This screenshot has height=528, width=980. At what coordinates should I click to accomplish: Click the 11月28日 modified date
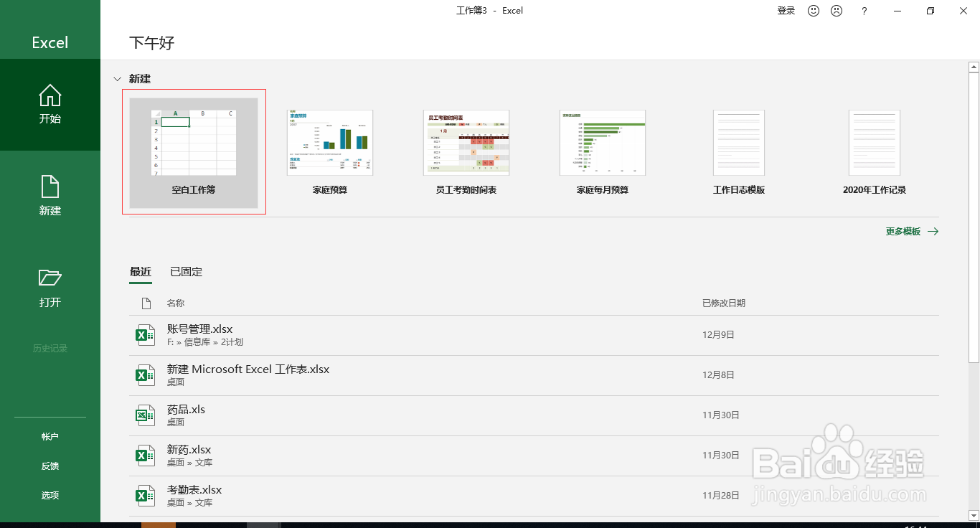tap(721, 496)
